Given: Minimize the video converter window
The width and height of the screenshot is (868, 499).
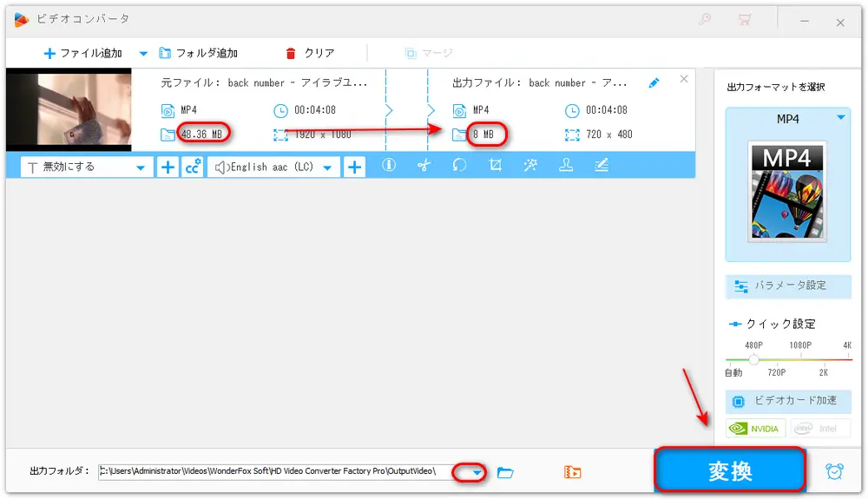Looking at the screenshot, I should coord(805,21).
